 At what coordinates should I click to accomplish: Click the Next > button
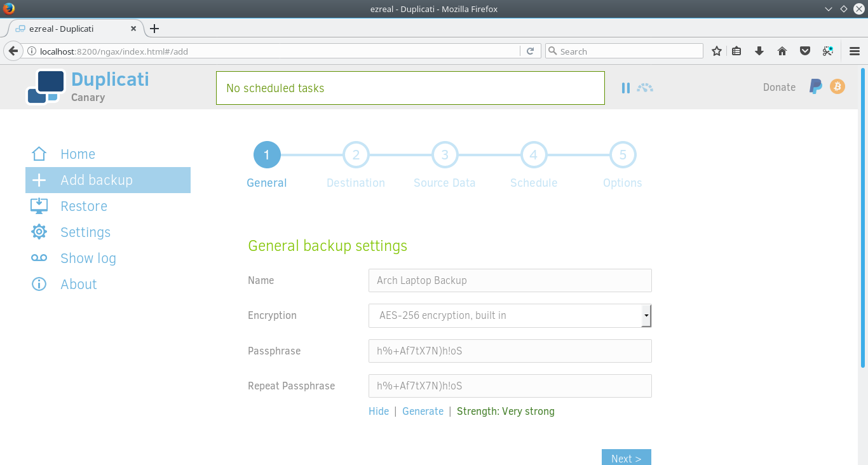pos(627,457)
